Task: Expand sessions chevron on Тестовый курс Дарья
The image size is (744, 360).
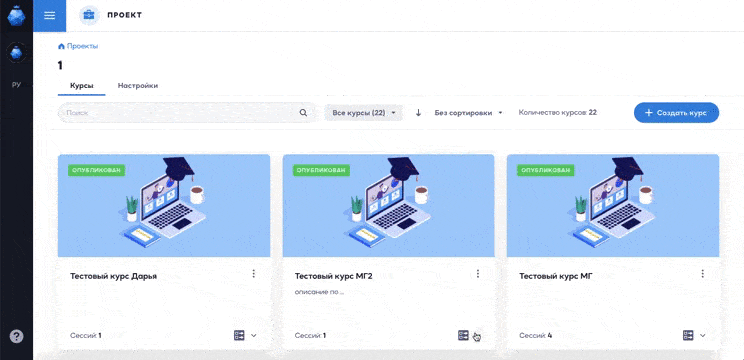Action: click(x=253, y=336)
